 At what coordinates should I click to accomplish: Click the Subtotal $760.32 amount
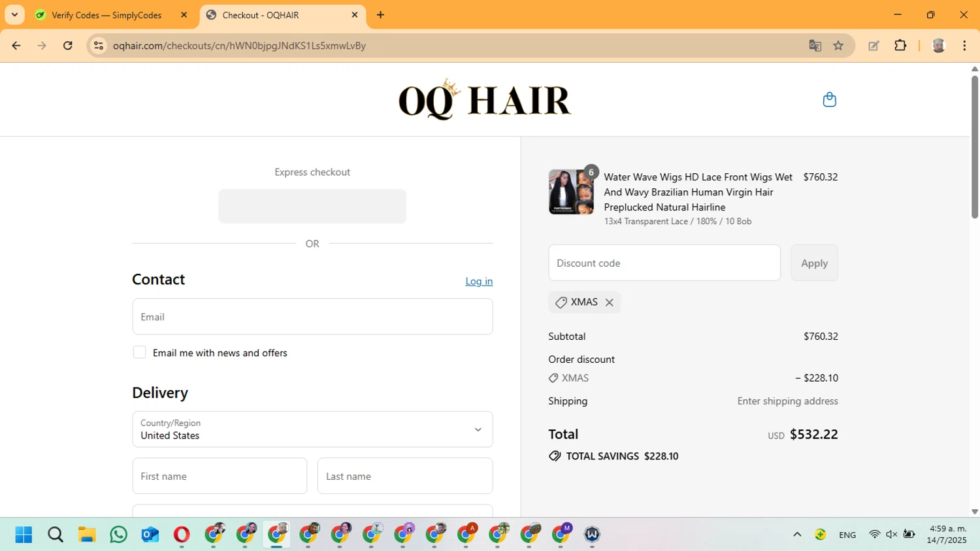pos(821,337)
